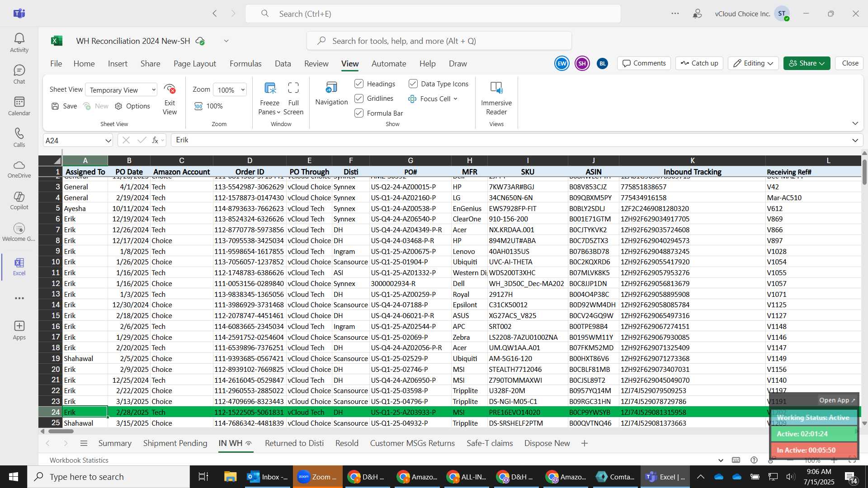The height and width of the screenshot is (488, 868).
Task: Open the Returned to Disti sheet tab
Action: 294,443
